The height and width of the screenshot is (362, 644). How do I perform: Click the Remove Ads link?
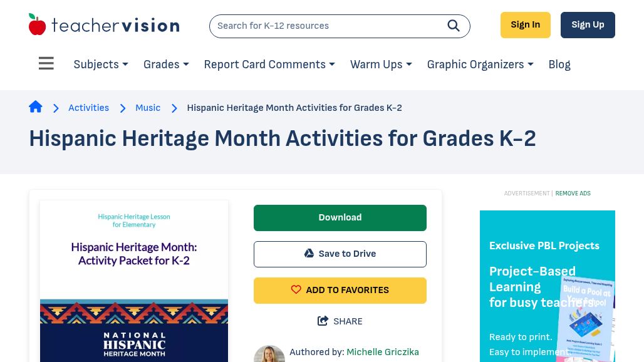(573, 194)
